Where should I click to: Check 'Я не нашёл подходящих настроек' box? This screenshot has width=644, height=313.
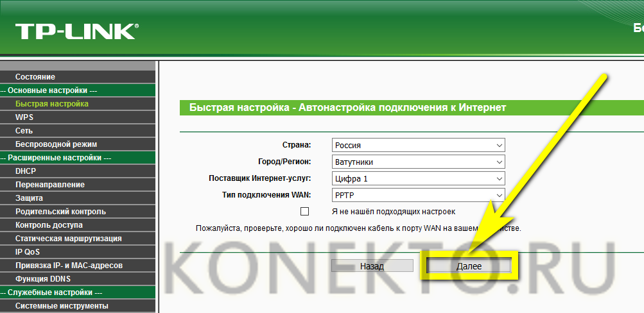[304, 212]
